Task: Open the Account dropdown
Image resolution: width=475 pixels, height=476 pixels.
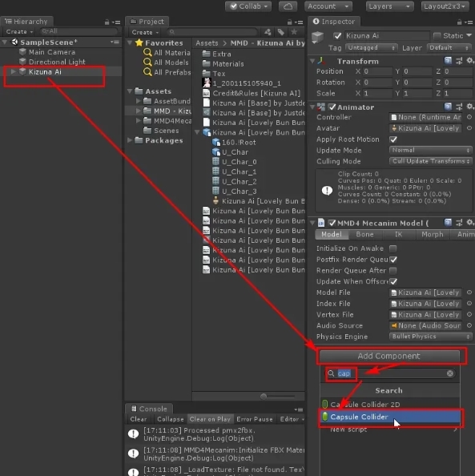Action: [328, 6]
